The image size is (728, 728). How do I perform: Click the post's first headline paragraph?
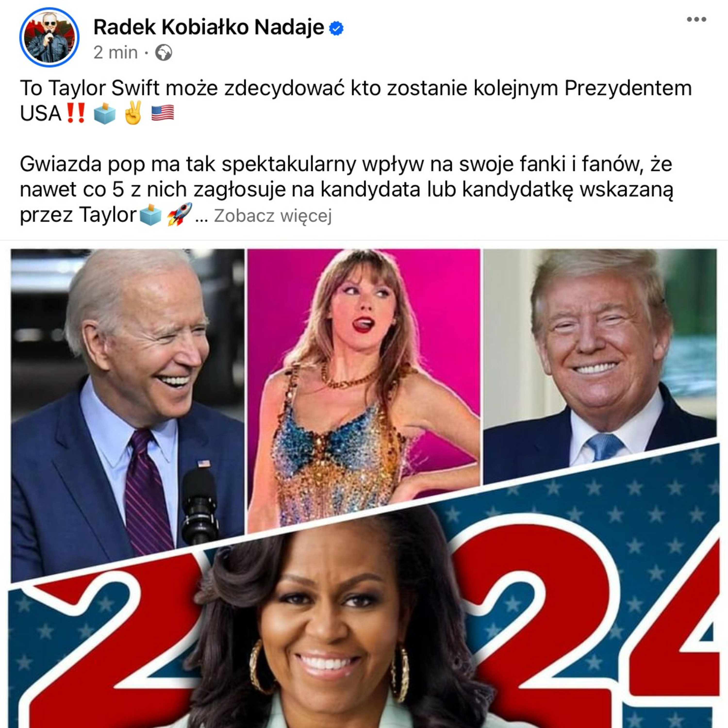[x=356, y=101]
